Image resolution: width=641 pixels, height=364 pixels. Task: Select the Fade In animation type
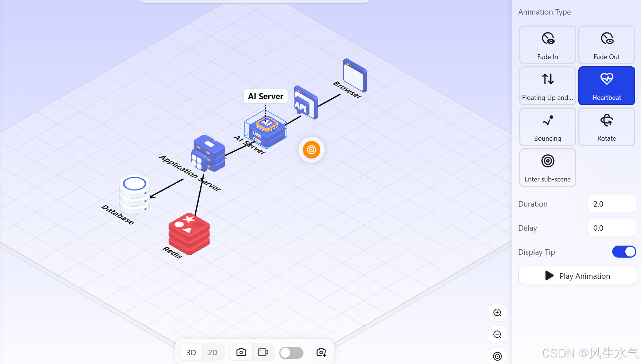(x=547, y=44)
